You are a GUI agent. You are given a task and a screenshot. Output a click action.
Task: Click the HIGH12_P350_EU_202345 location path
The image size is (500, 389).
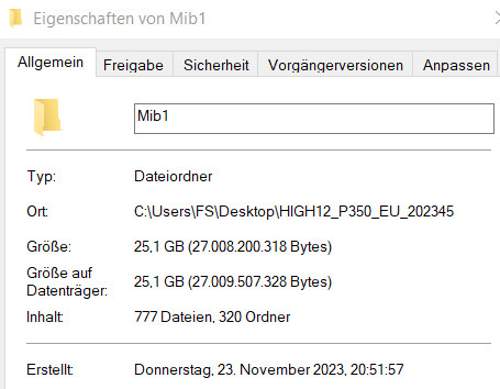click(x=294, y=211)
